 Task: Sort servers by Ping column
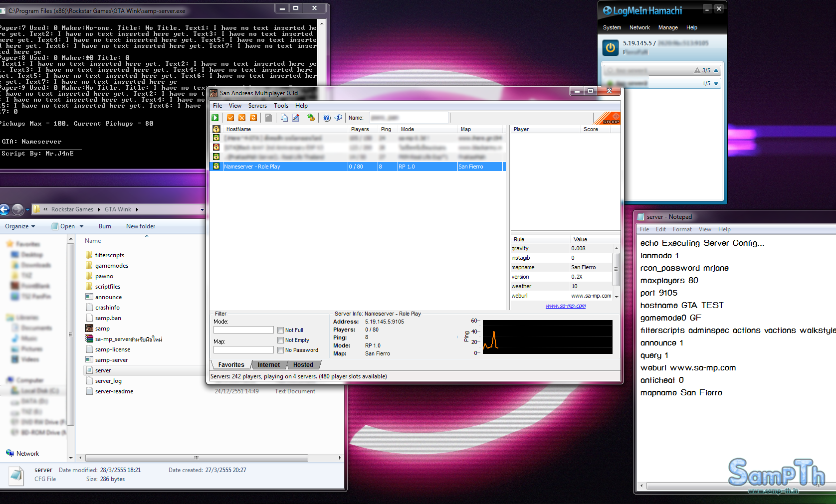click(x=388, y=129)
